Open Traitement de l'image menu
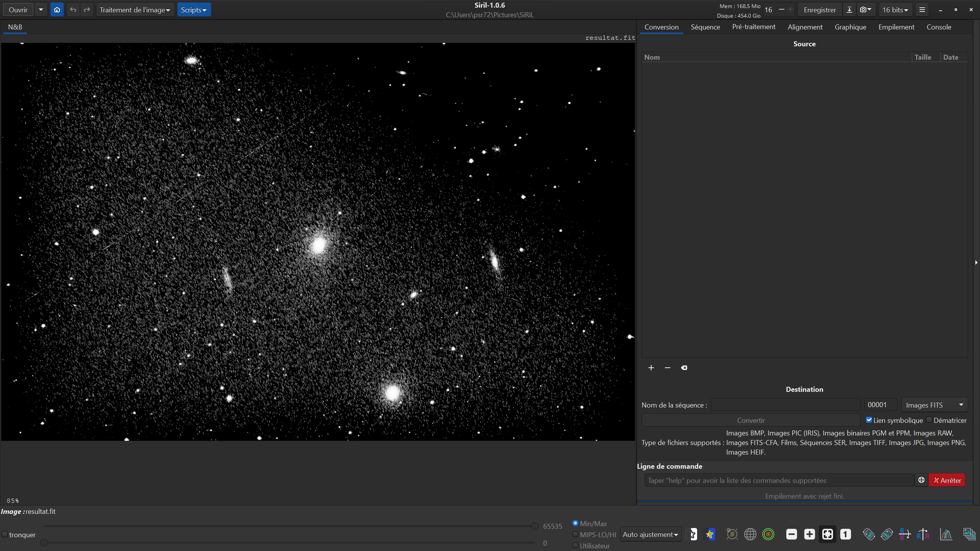 135,10
